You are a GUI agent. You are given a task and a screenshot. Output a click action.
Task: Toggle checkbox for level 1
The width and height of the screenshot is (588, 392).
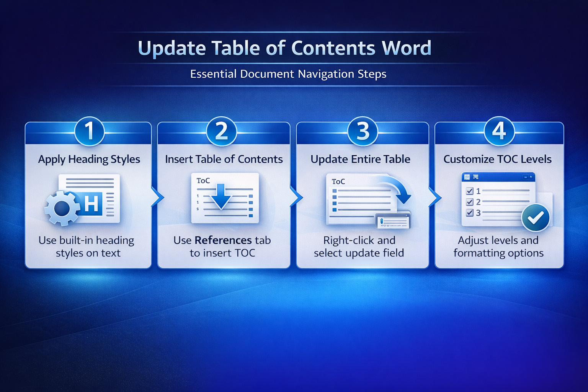coord(470,191)
